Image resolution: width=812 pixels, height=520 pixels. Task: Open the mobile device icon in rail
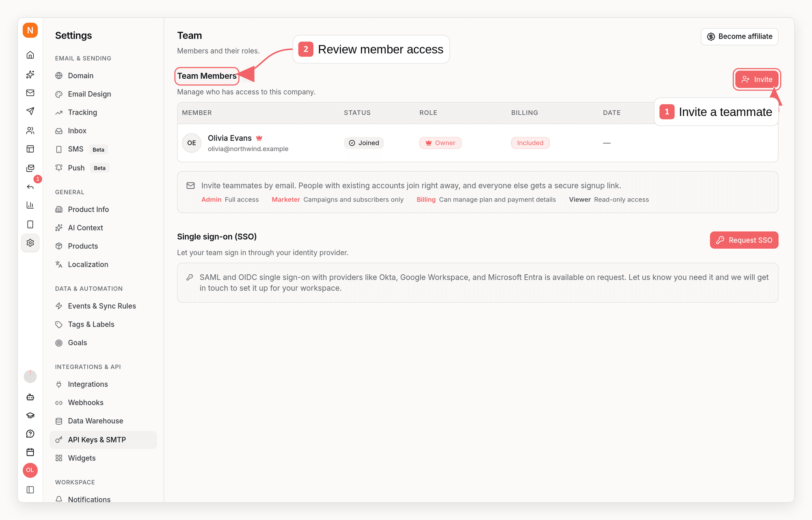click(x=30, y=224)
